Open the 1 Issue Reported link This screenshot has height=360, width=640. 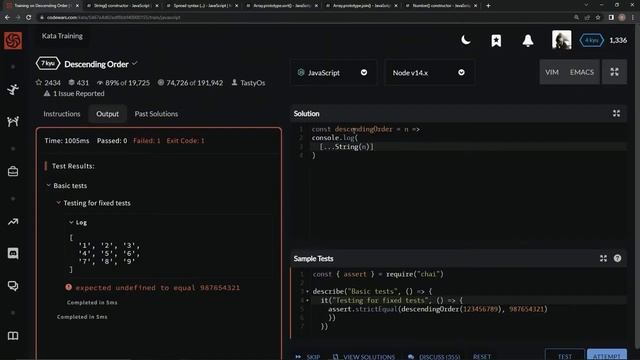pyautogui.click(x=74, y=93)
